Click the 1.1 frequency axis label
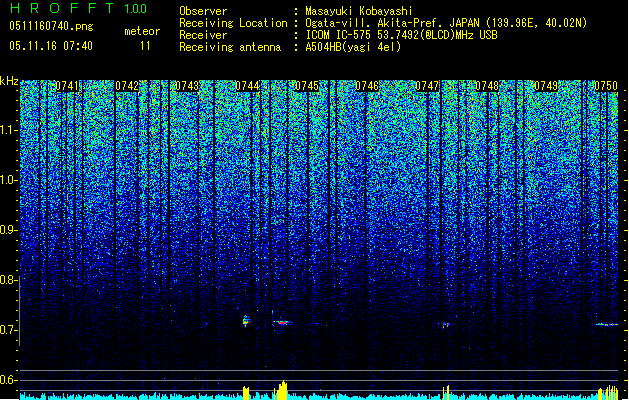 click(x=9, y=130)
